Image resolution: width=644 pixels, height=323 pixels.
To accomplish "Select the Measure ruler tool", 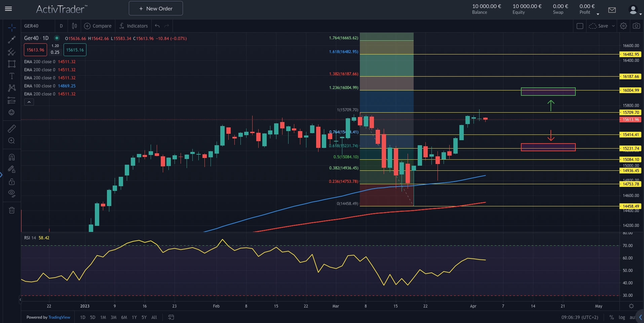I will click(11, 128).
